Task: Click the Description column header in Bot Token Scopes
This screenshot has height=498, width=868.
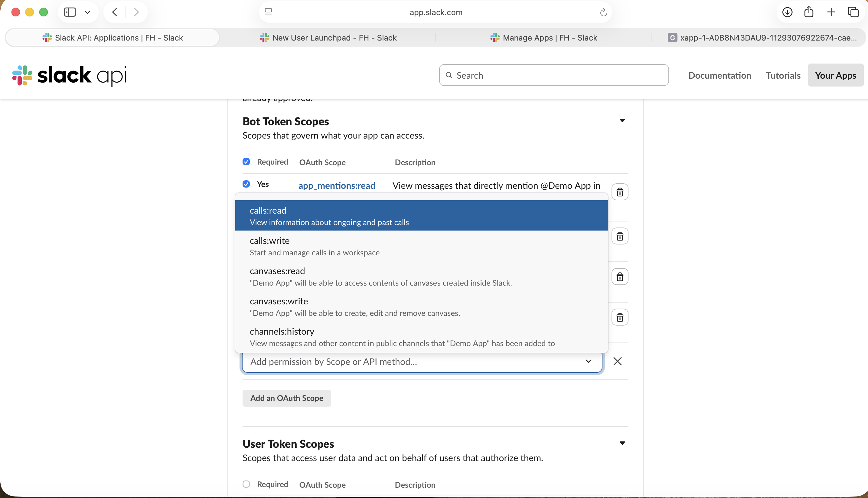Action: pyautogui.click(x=415, y=162)
